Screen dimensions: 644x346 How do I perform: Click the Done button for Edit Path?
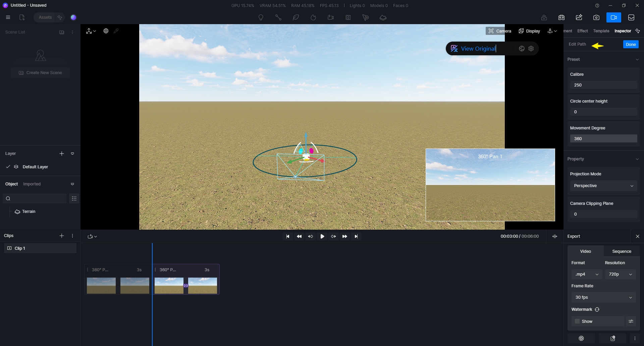click(631, 44)
